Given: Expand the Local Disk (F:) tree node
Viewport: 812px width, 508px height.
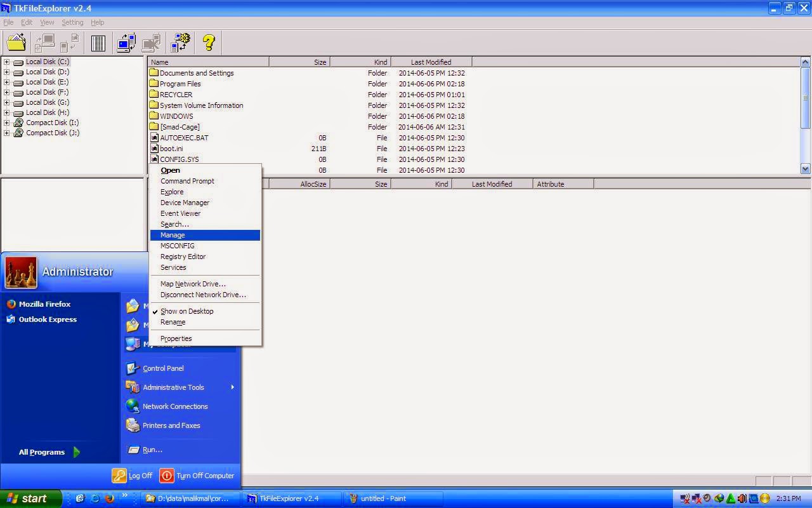Looking at the screenshot, I should [x=6, y=92].
